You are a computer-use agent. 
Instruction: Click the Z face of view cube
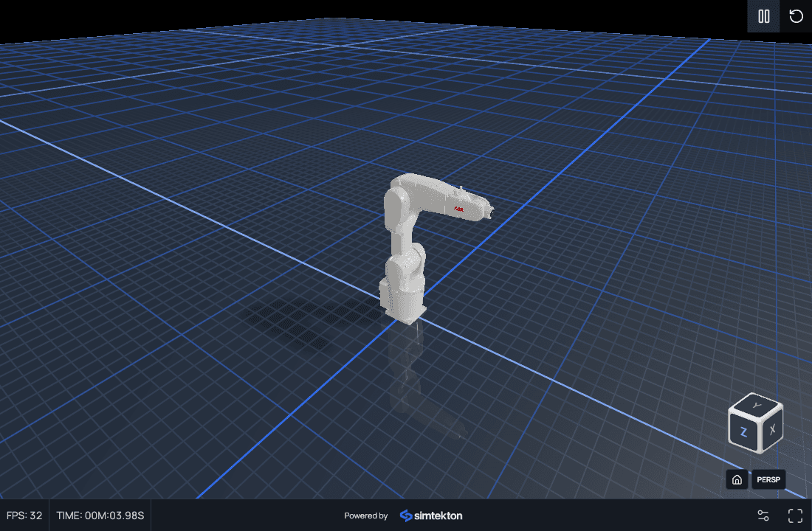(x=743, y=431)
